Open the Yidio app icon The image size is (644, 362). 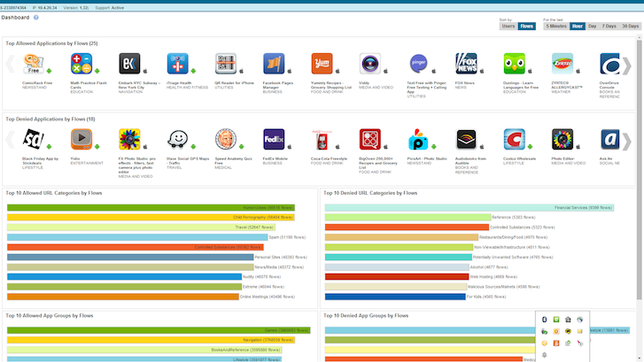(81, 140)
